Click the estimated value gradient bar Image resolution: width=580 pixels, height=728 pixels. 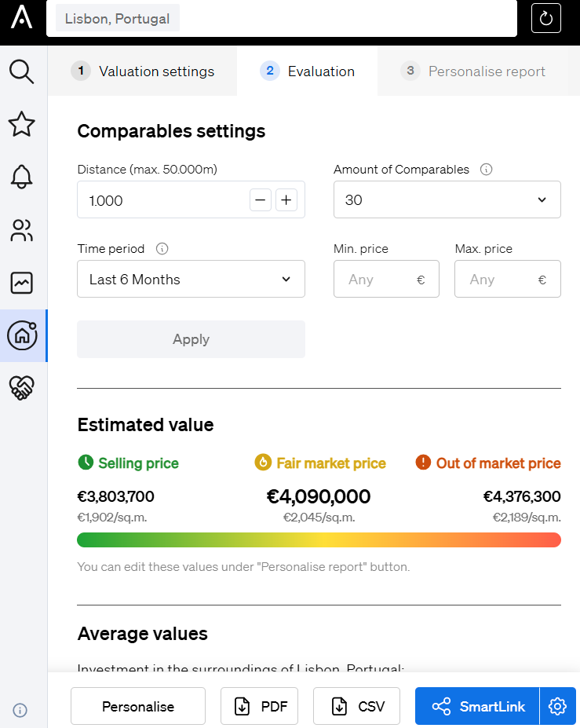(x=319, y=540)
